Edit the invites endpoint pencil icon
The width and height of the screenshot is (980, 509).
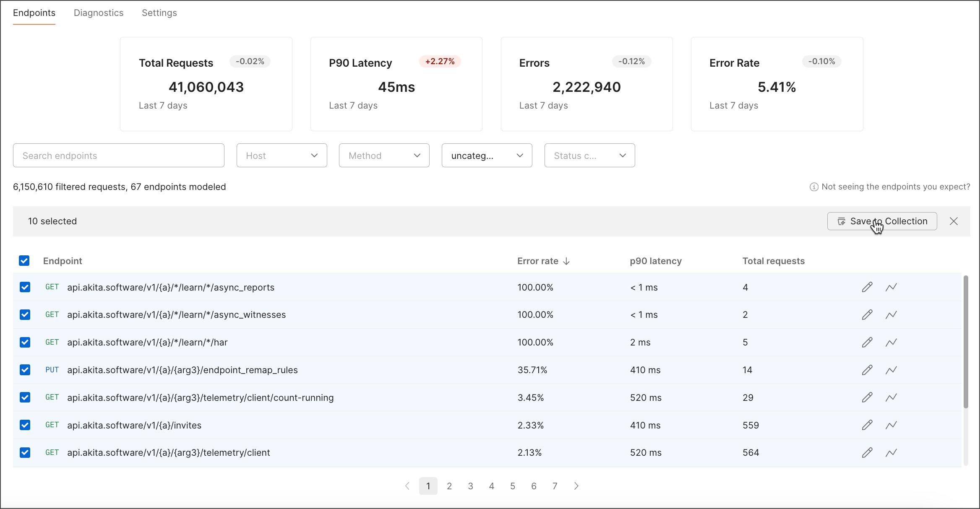pos(867,425)
